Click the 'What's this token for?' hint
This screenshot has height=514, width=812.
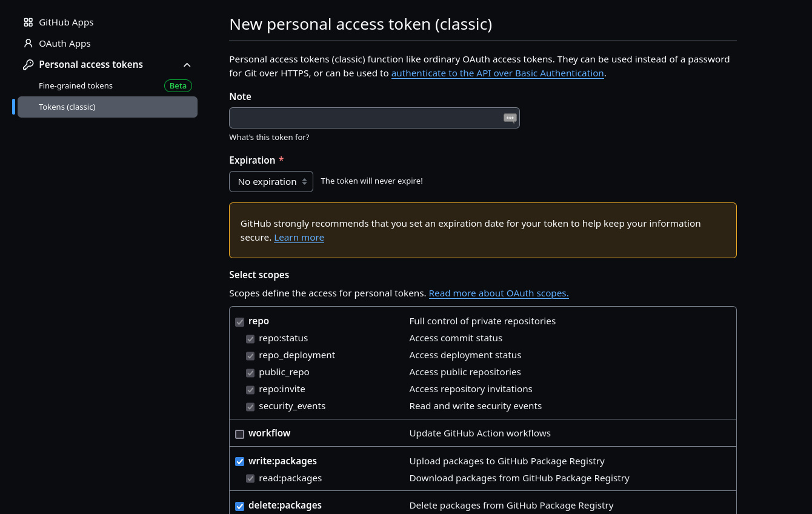click(x=269, y=138)
